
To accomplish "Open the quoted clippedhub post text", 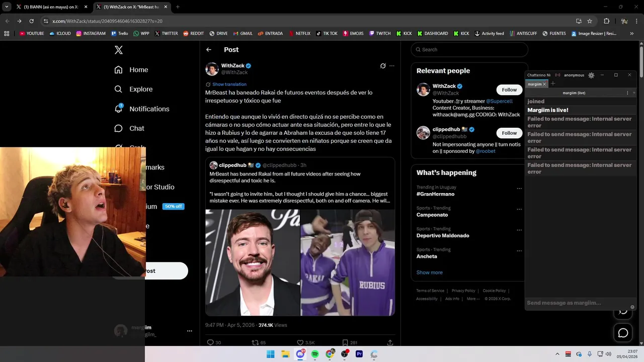I will click(x=300, y=187).
